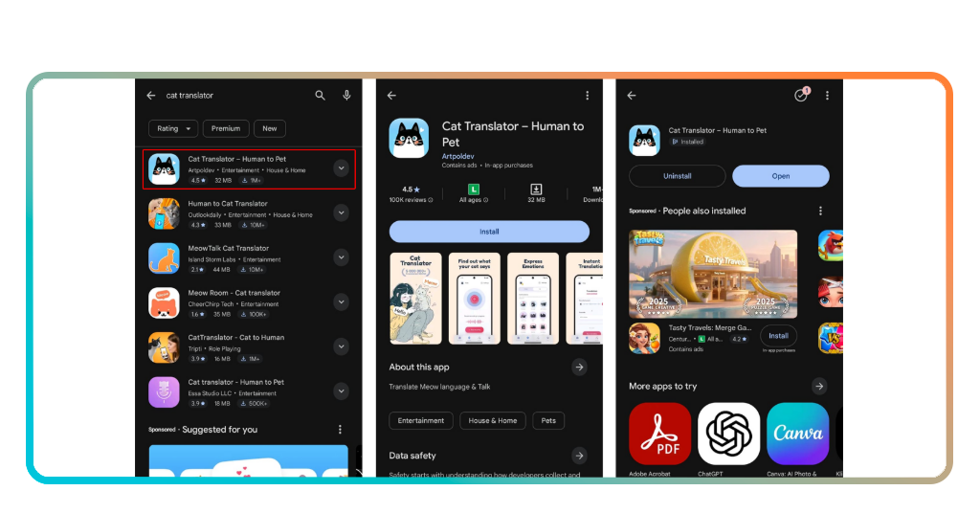Expand Human to Cat Translator result chevron
The image size is (980, 513).
341,213
